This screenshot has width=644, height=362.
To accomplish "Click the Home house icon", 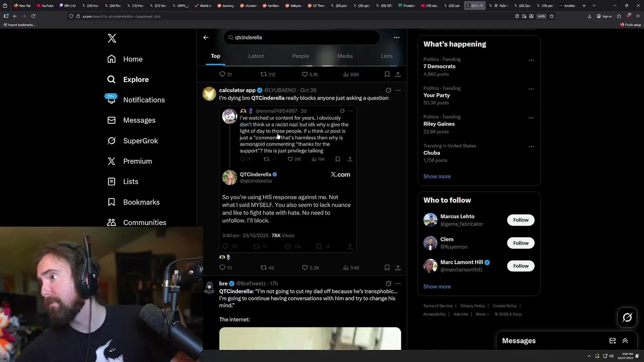I will coord(111,59).
